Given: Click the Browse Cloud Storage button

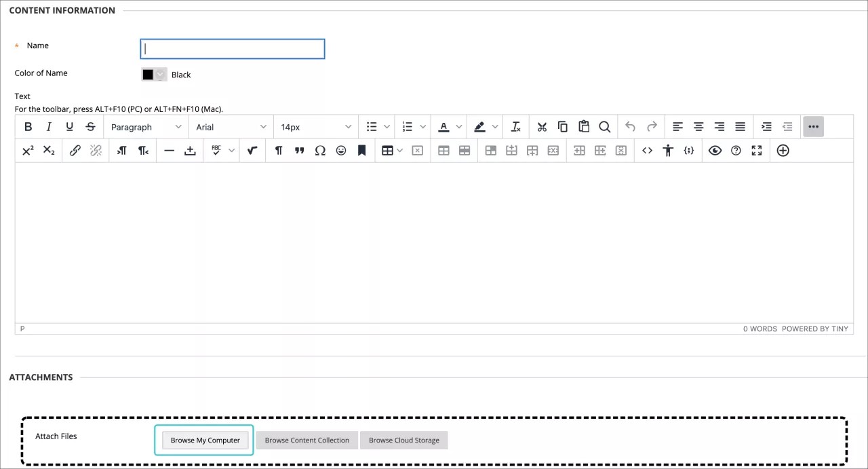Looking at the screenshot, I should click(x=403, y=440).
